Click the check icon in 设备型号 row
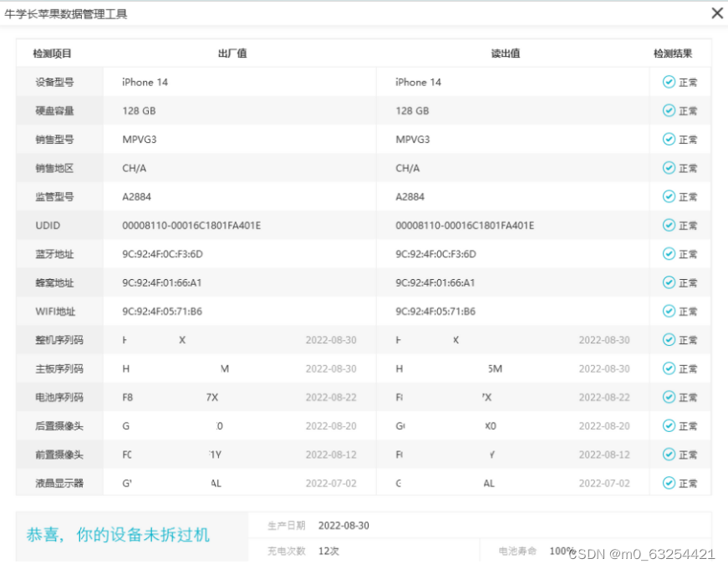 669,82
